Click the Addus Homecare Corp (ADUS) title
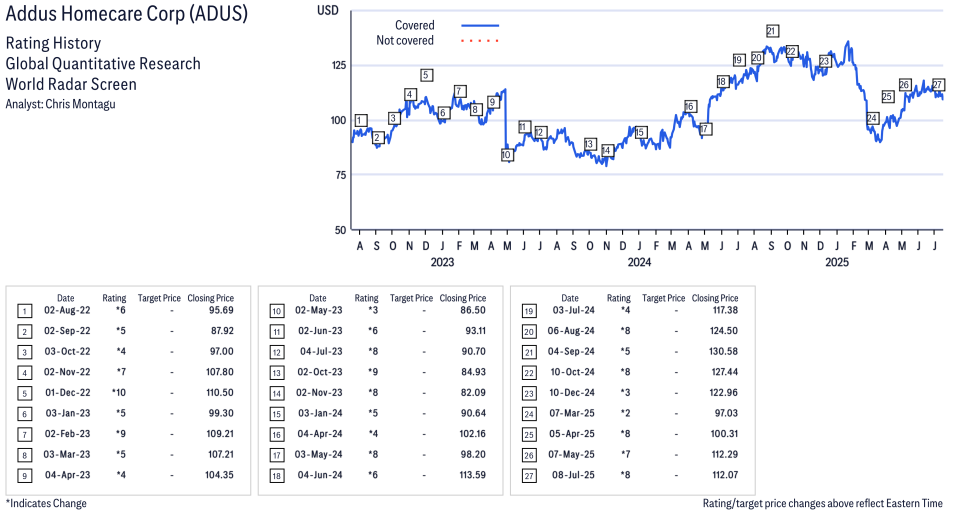Image resolution: width=954 pixels, height=510 pixels. tap(127, 14)
